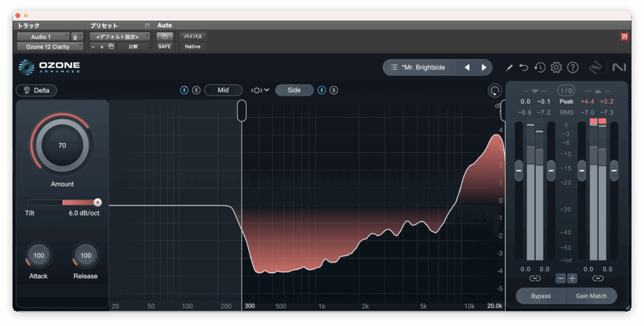The width and height of the screenshot is (644, 326).
Task: Select the Side channel tab
Action: point(294,90)
